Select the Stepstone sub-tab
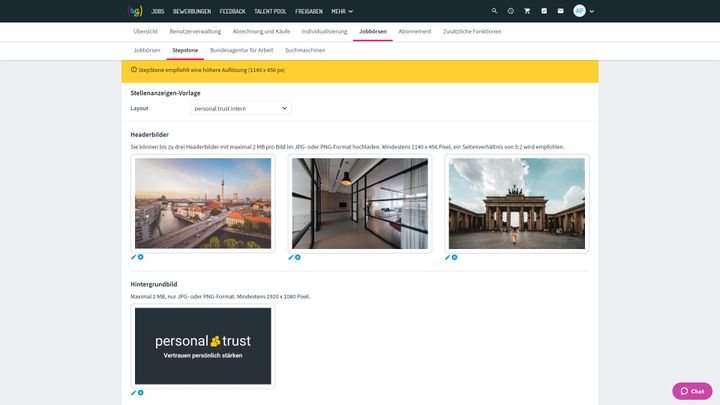720x405 pixels. pyautogui.click(x=185, y=50)
